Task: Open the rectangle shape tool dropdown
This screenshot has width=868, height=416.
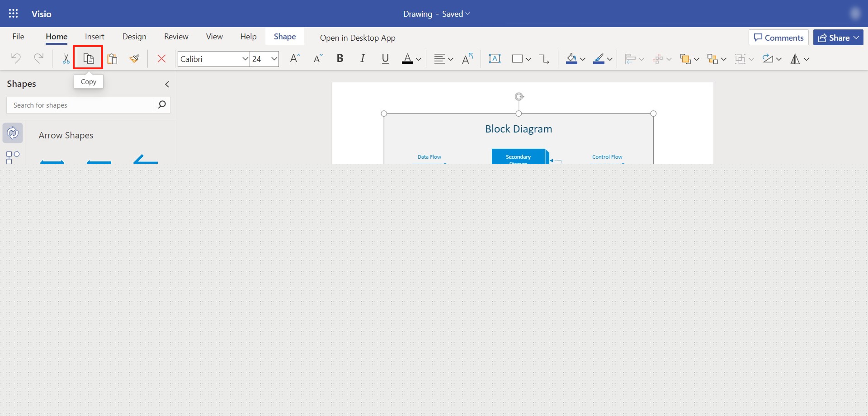Action: click(528, 59)
